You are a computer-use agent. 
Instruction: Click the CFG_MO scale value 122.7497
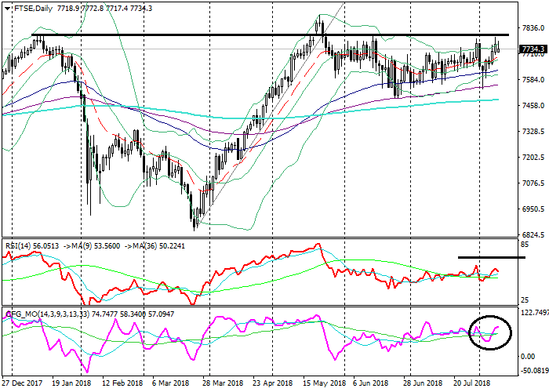[535, 313]
